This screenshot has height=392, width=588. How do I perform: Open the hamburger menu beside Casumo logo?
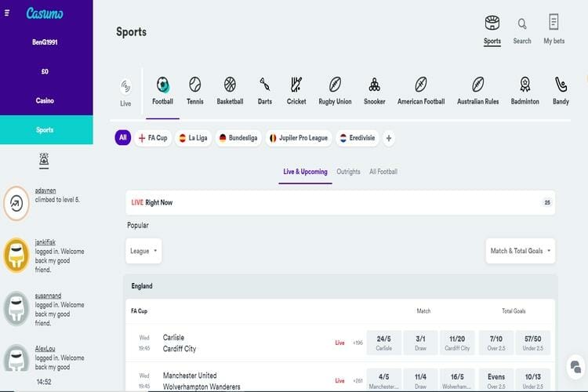(7, 13)
